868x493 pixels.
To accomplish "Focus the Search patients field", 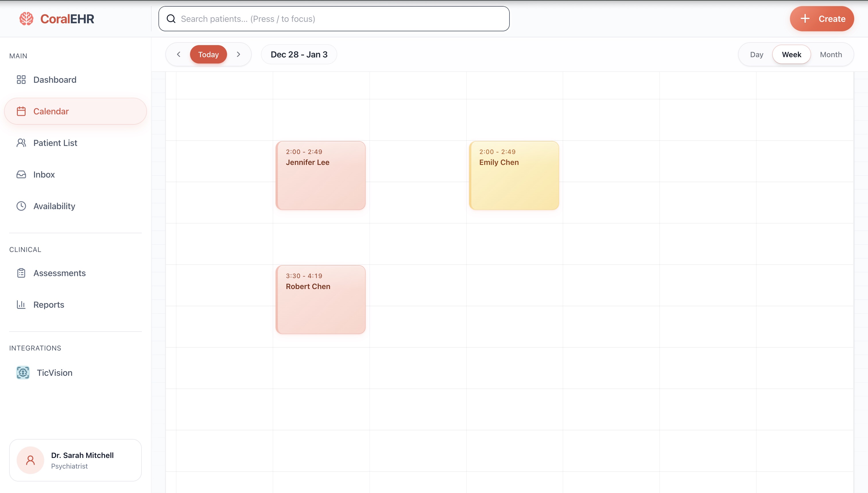I will tap(334, 19).
